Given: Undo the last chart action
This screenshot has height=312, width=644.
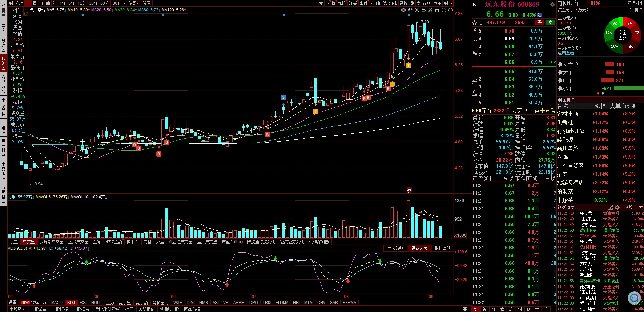Looking at the screenshot, I should coord(424,10).
